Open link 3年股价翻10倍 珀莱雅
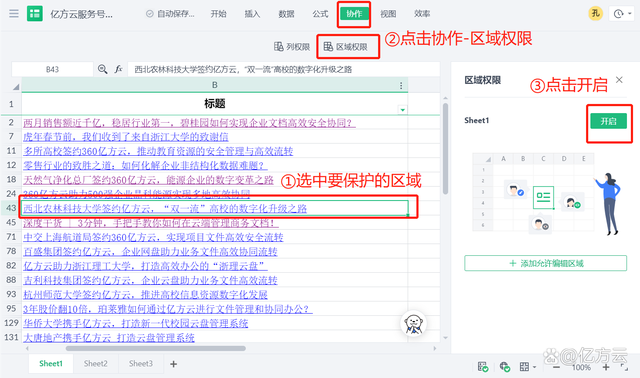The width and height of the screenshot is (640, 378). pos(168,309)
